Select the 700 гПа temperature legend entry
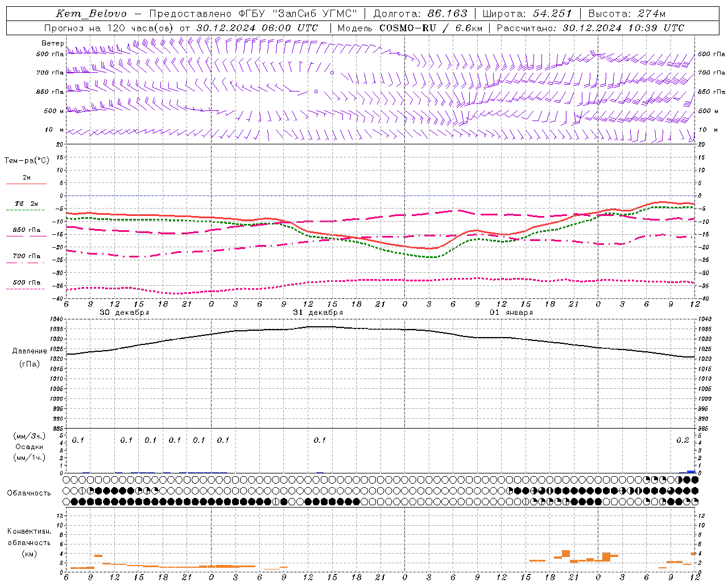 tap(27, 256)
